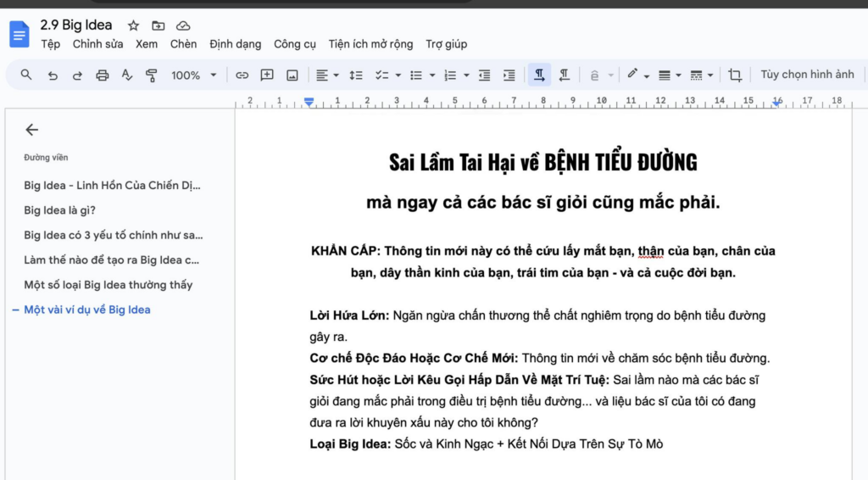
Task: Open the Tệp menu
Action: point(50,44)
